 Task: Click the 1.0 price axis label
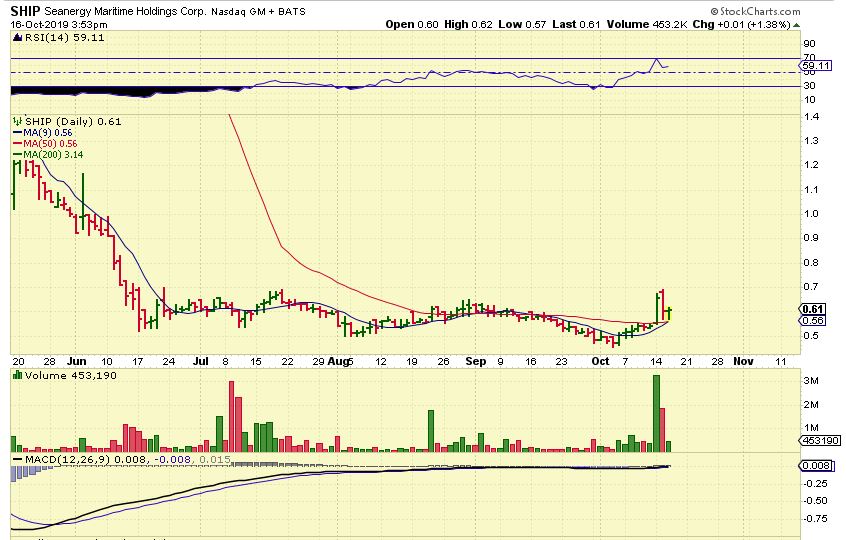(x=811, y=214)
